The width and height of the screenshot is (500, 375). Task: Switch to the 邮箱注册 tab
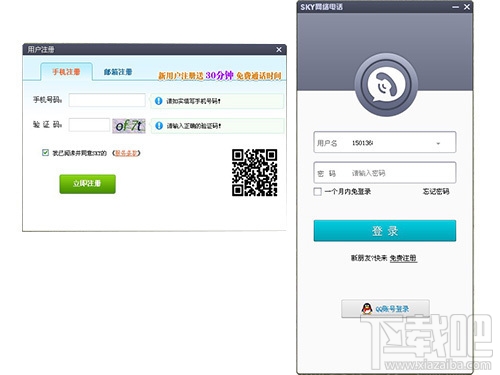tap(118, 72)
